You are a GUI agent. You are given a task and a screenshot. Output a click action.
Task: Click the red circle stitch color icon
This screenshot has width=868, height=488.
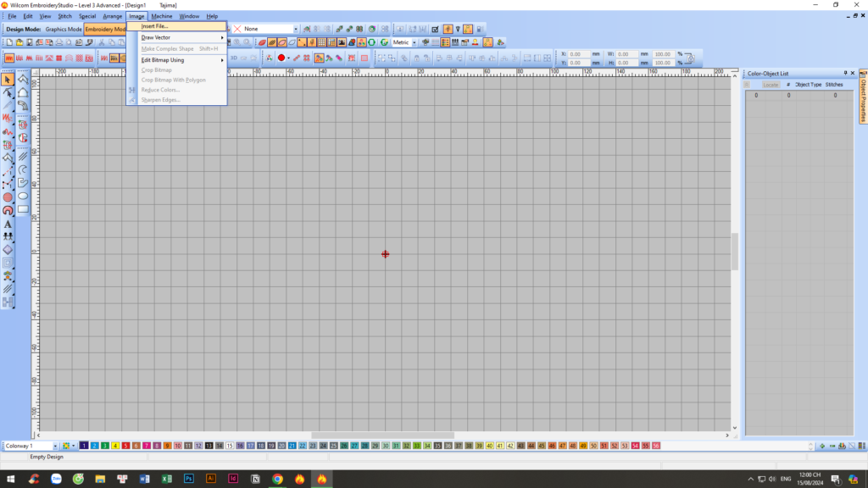click(x=281, y=58)
